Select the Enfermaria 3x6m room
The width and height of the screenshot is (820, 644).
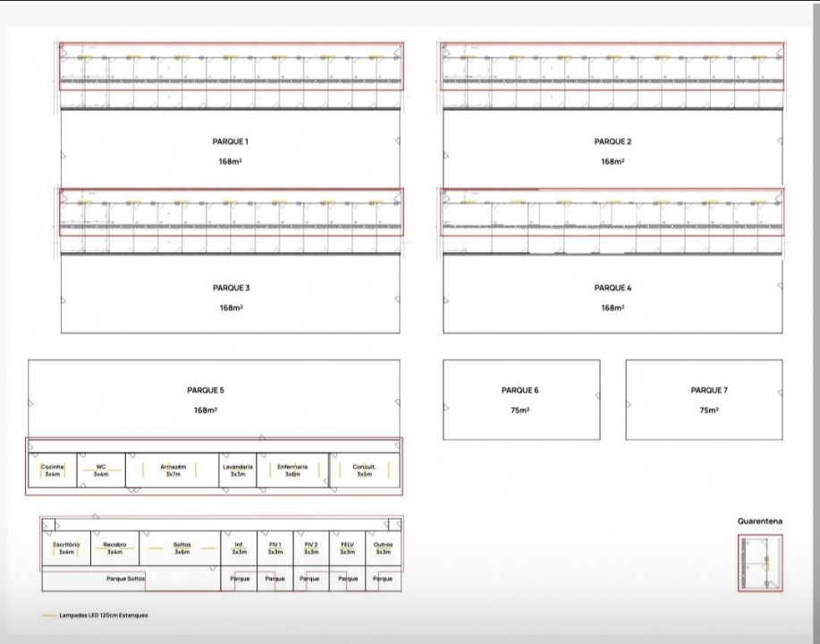[x=292, y=470]
